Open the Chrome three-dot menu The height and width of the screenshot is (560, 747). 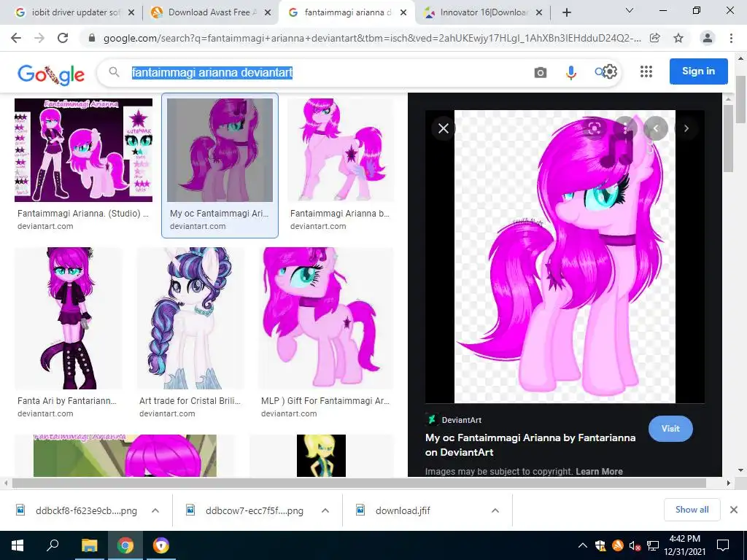[731, 38]
